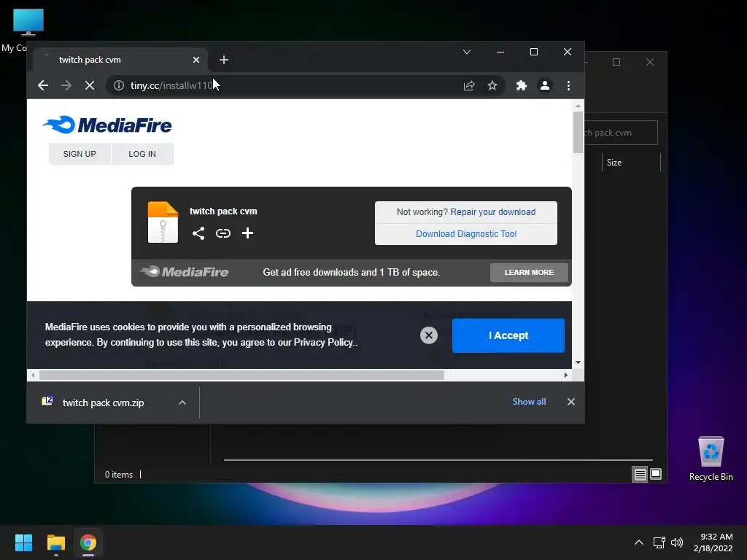Click the LEARN MORE button
Viewport: 747px width, 560px height.
click(x=529, y=273)
